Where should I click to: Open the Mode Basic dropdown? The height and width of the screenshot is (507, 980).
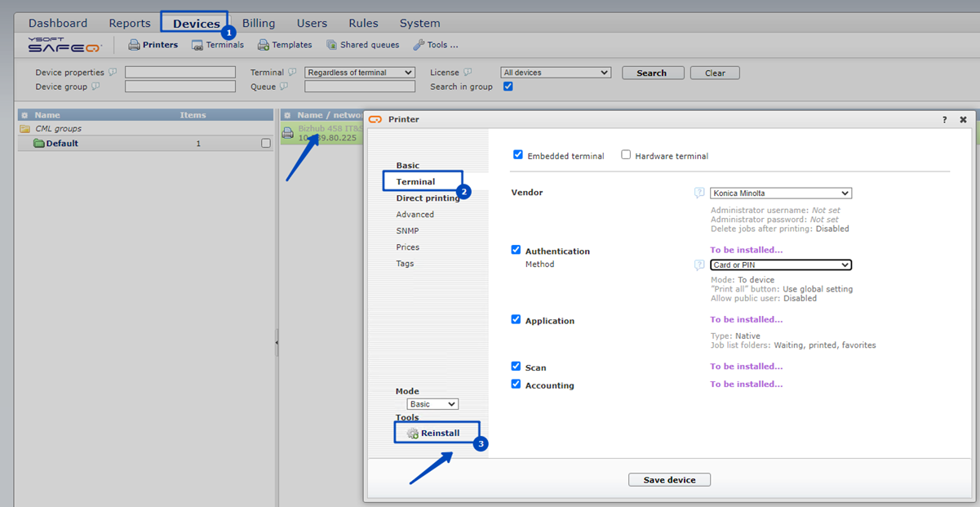(x=432, y=404)
